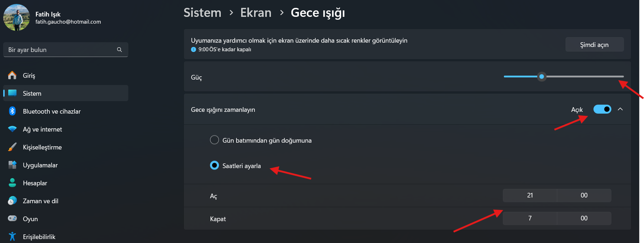Click the Giriş home icon
The width and height of the screenshot is (644, 243).
coord(12,75)
